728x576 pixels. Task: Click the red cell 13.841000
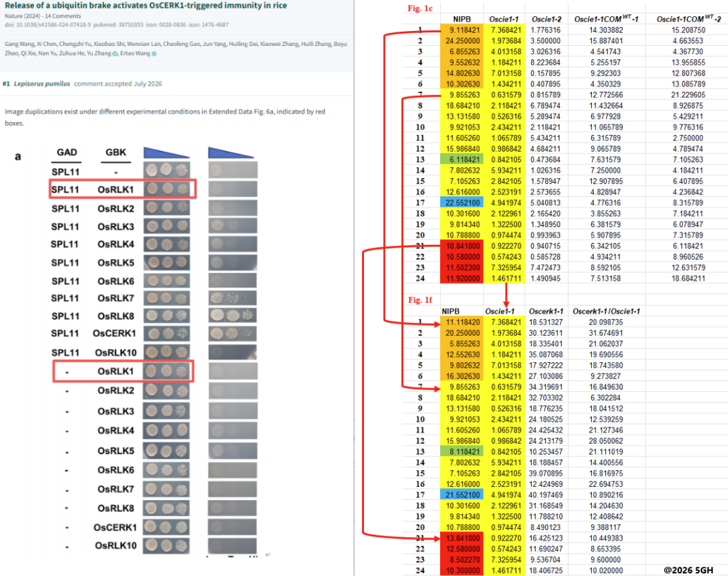(x=462, y=538)
